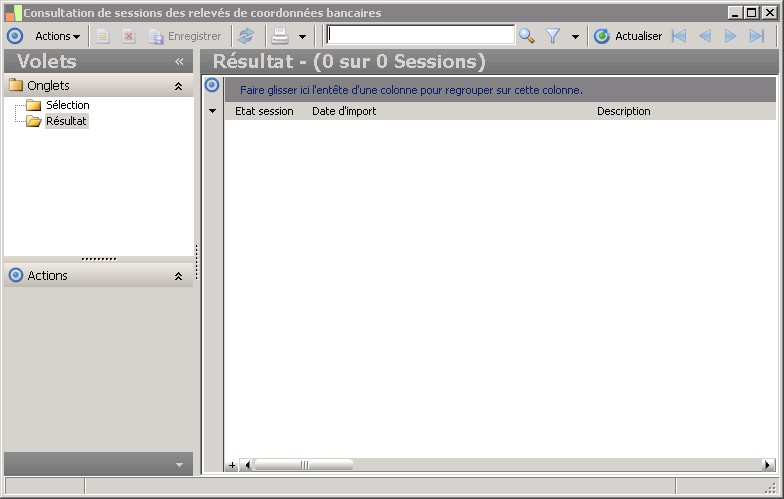
Task: Select the Résultat folder in tree
Action: (66, 121)
